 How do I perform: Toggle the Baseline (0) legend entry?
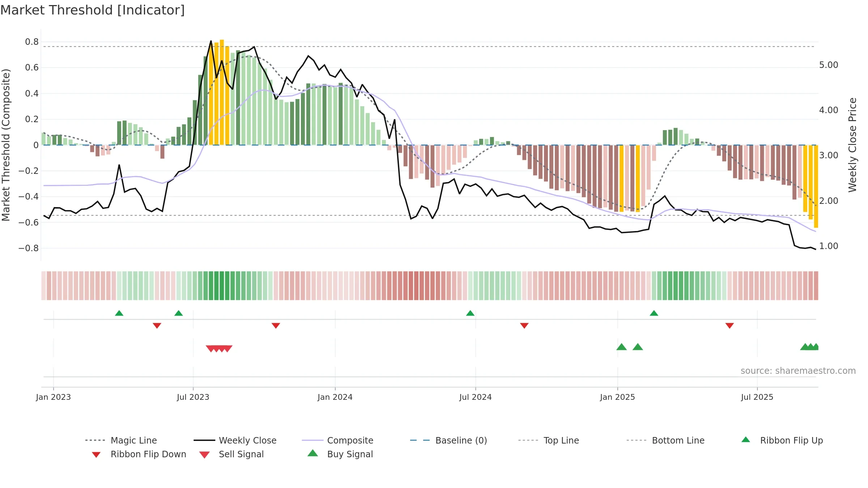(x=448, y=440)
